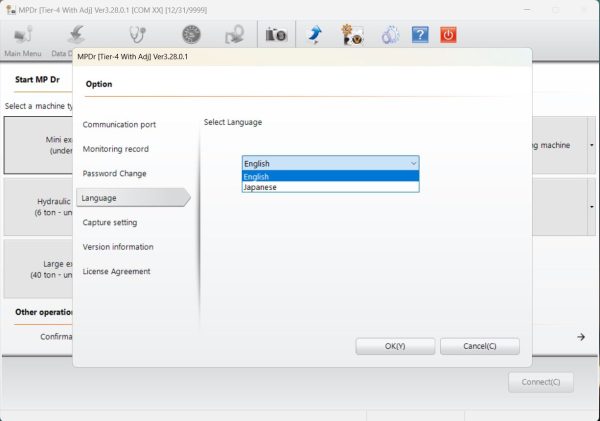The width and height of the screenshot is (600, 421).
Task: Open the Data Download toolbar icon
Action: (x=76, y=35)
